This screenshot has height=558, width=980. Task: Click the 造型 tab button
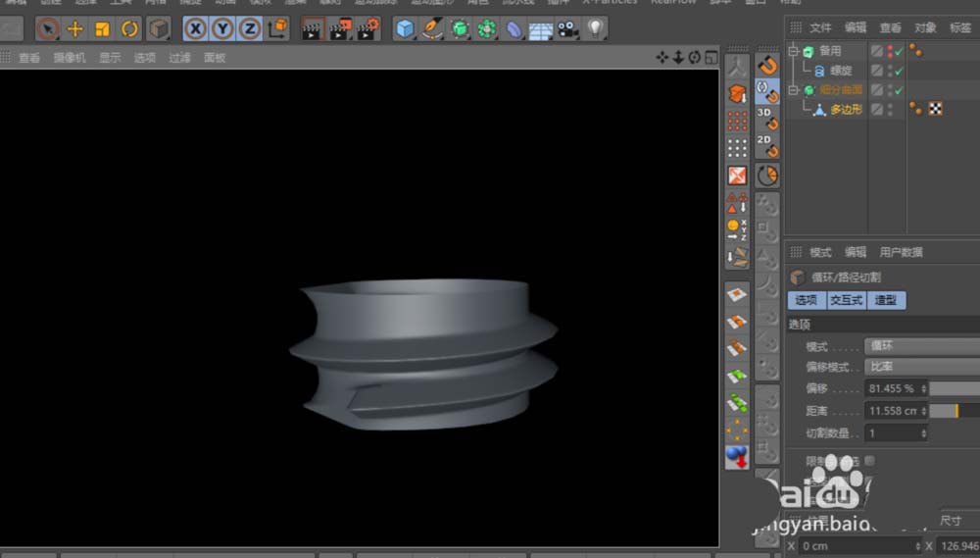886,300
